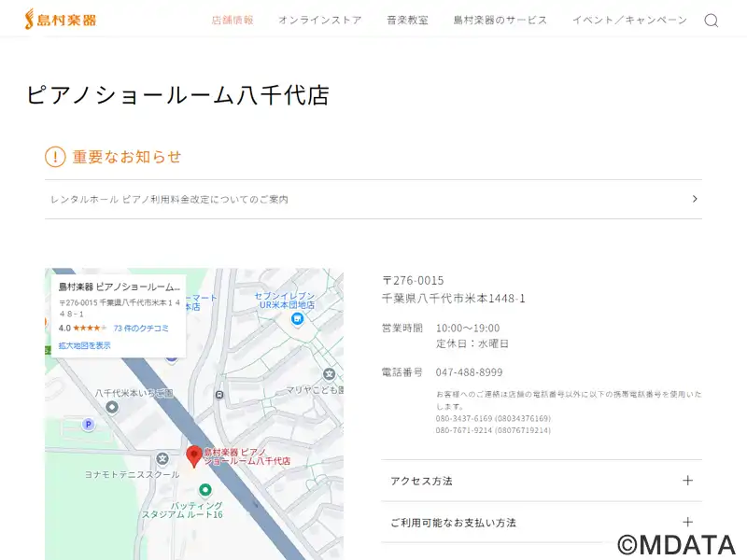This screenshot has width=747, height=560.
Task: Click the orange exclamation notice icon
Action: pos(55,157)
